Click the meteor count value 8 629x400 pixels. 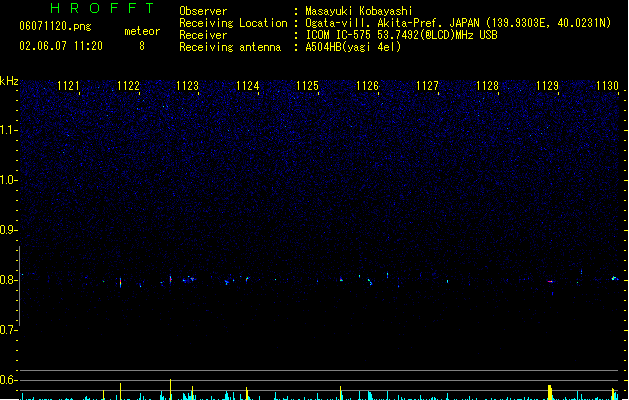coord(142,46)
